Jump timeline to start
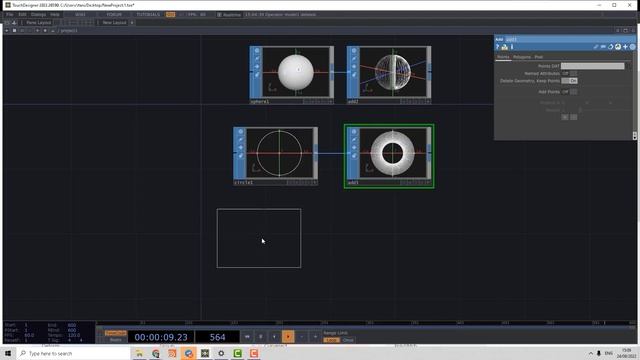640x360 pixels. point(247,337)
